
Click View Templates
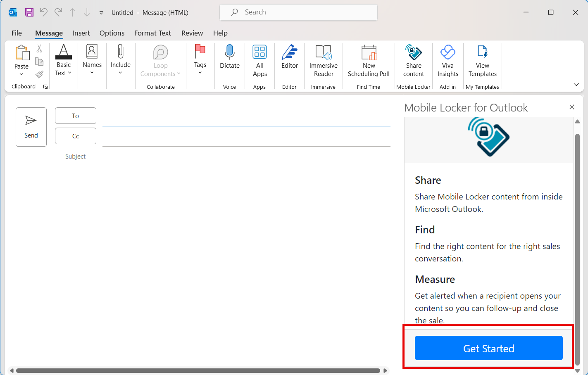[x=483, y=61]
